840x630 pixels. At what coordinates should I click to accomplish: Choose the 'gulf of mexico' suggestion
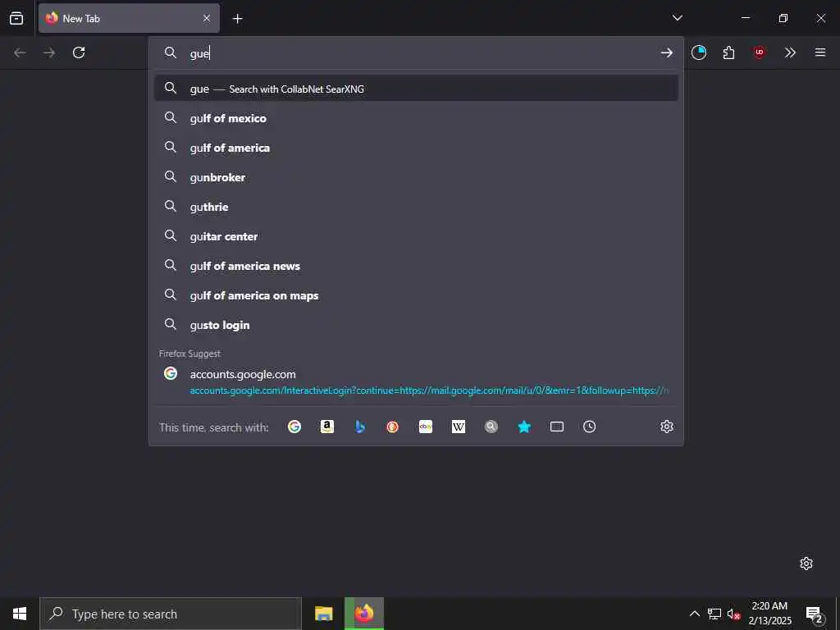pos(416,118)
